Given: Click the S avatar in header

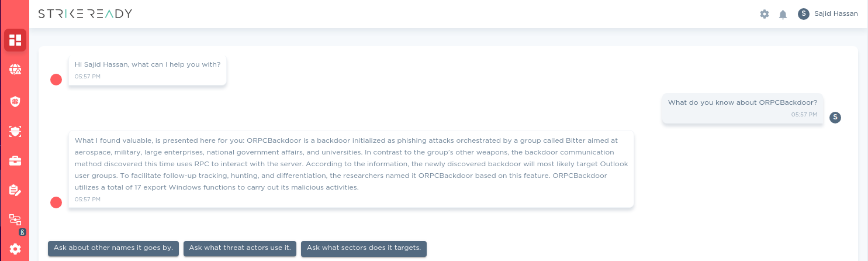Looking at the screenshot, I should point(804,13).
